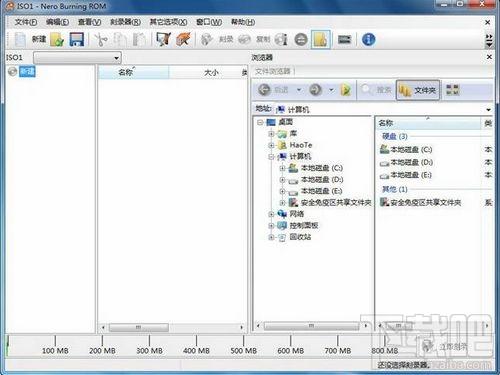This screenshot has width=500, height=375.
Task: Open the 其它选项(X) menu
Action: click(x=168, y=22)
